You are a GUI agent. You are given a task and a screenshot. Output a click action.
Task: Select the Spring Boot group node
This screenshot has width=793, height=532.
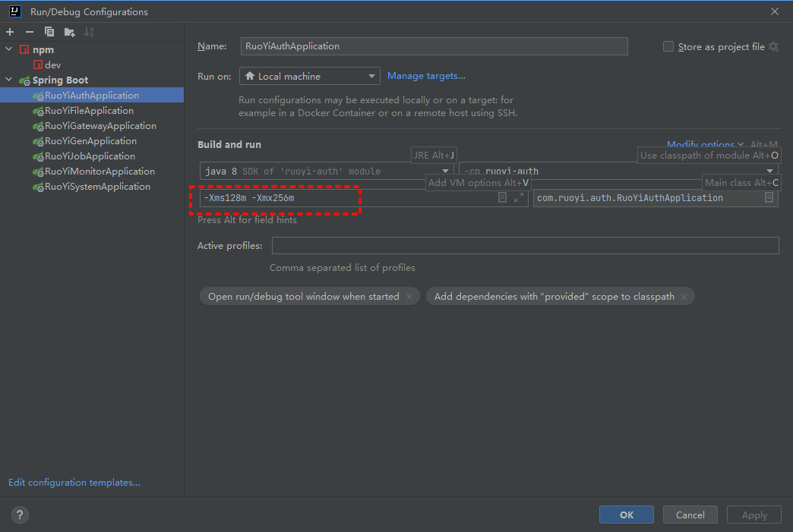60,80
